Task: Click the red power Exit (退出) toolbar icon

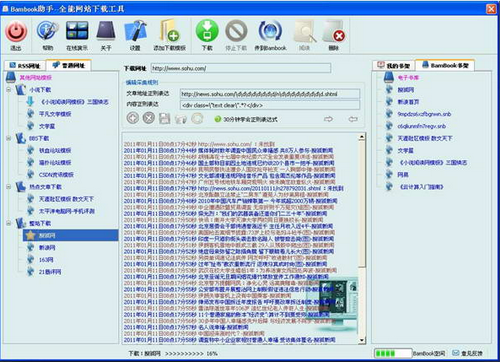Action: click(16, 32)
